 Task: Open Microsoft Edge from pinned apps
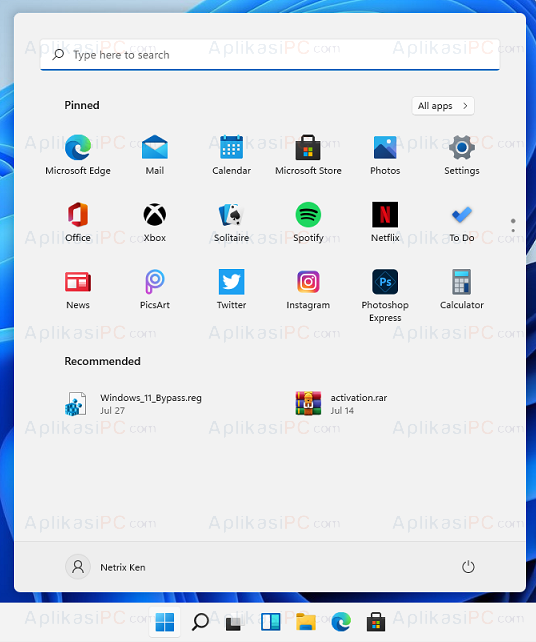click(78, 155)
